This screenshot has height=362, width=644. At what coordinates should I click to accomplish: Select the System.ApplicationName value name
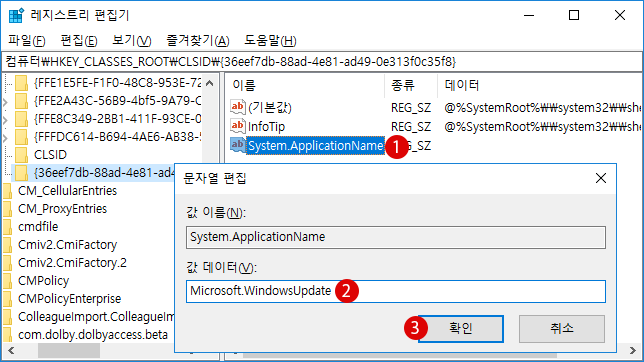(315, 145)
